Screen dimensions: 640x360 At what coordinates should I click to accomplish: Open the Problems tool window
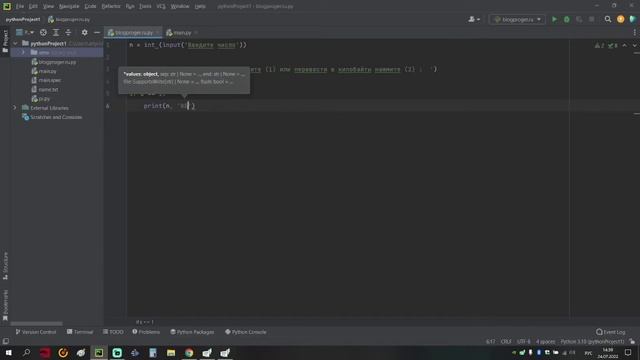[x=146, y=332]
